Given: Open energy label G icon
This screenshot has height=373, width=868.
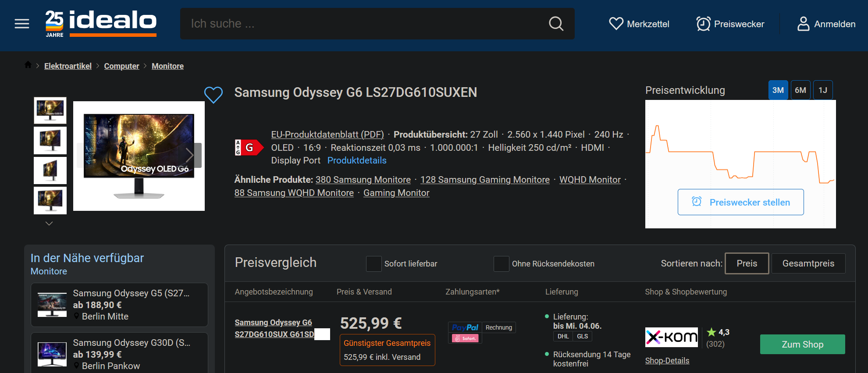Looking at the screenshot, I should coord(249,148).
